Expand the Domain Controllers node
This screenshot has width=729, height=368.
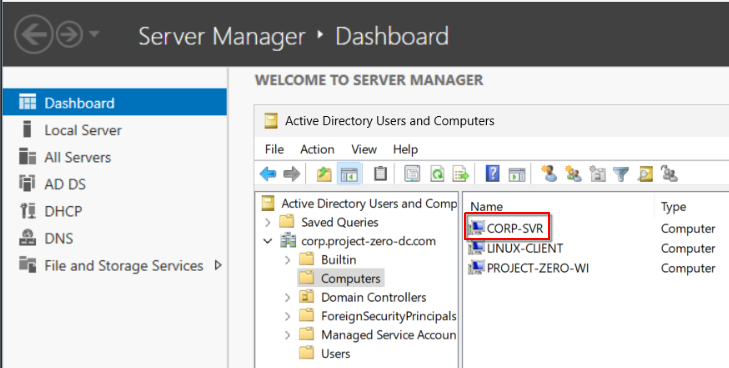[x=288, y=297]
